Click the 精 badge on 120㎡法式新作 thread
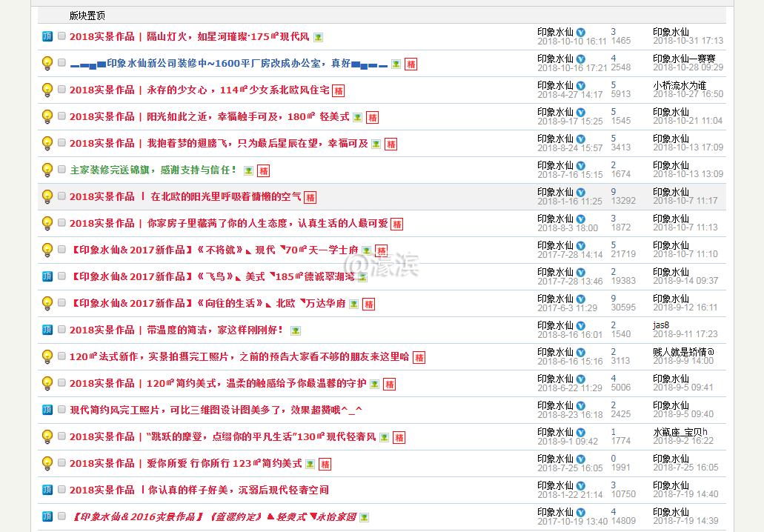Viewport: 764px width, 532px height. tap(419, 357)
